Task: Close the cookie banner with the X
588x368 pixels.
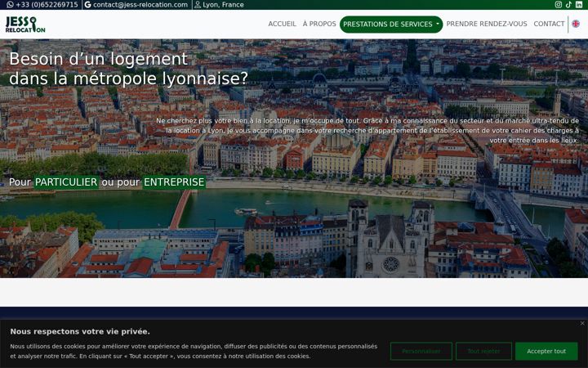Action: coord(582,323)
